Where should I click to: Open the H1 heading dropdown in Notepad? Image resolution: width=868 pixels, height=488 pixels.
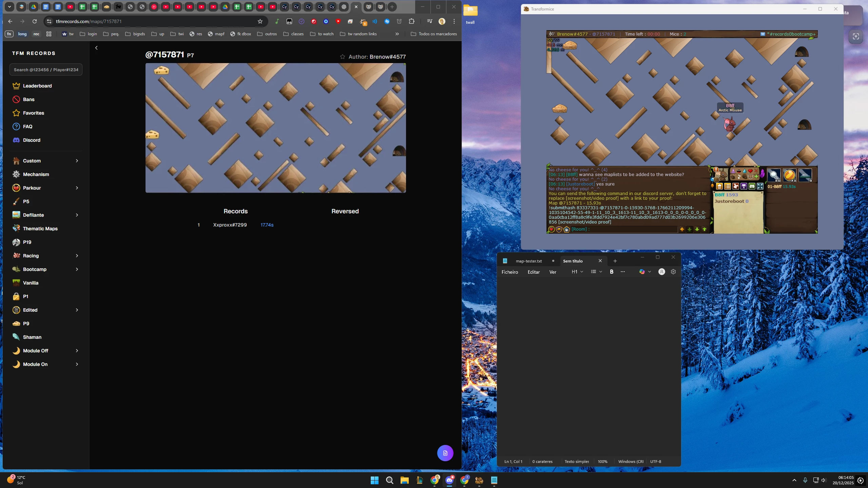[x=577, y=272]
